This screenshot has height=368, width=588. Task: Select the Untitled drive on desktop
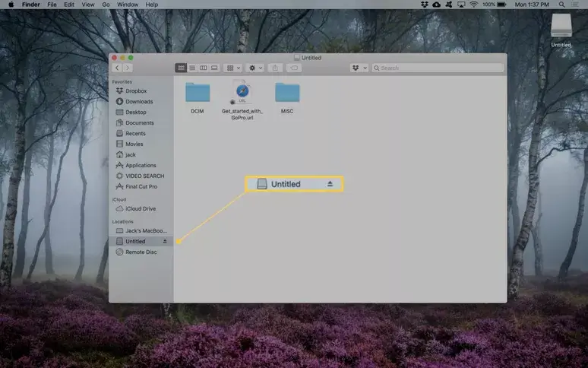pyautogui.click(x=561, y=30)
